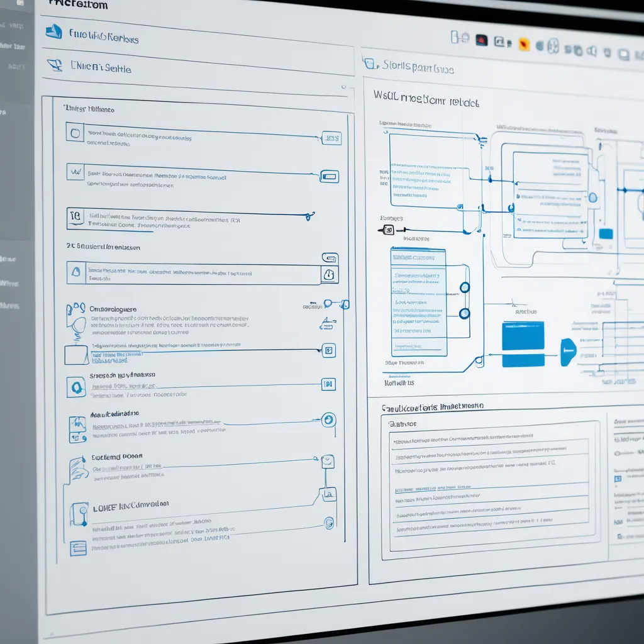644x644 pixels.
Task: Open the camera icon next to the Sessions entry
Action: (75, 386)
